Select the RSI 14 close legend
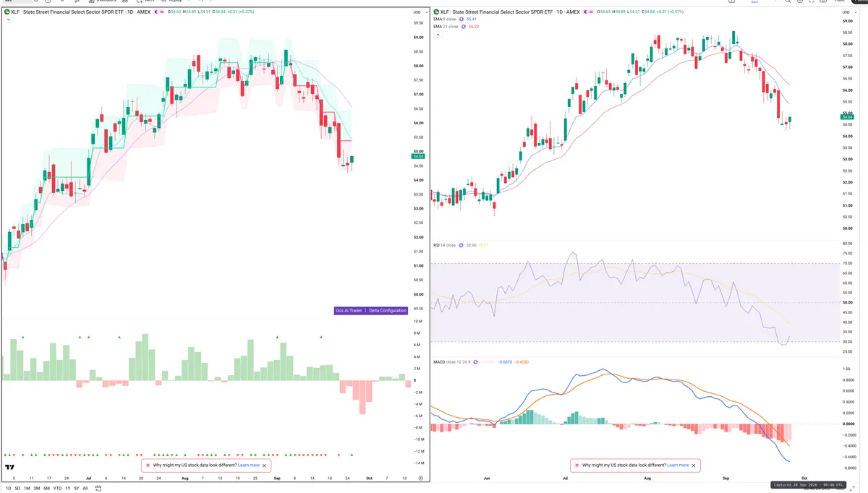 tap(444, 245)
